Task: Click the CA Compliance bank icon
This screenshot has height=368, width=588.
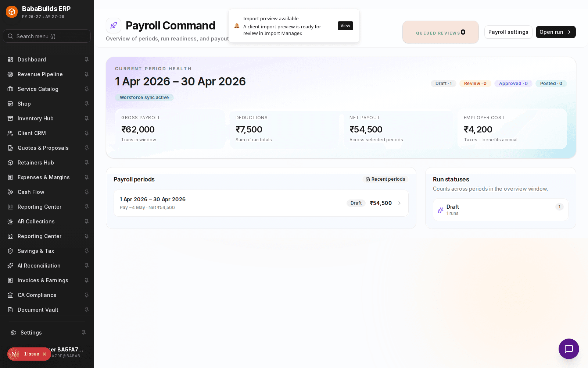Action: pos(10,295)
